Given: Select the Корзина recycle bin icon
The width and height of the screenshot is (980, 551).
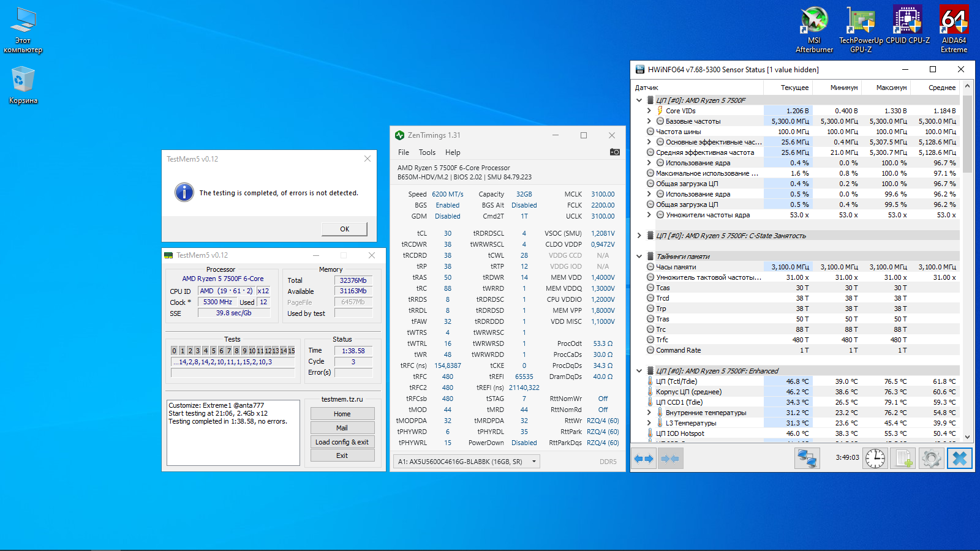Looking at the screenshot, I should point(23,85).
